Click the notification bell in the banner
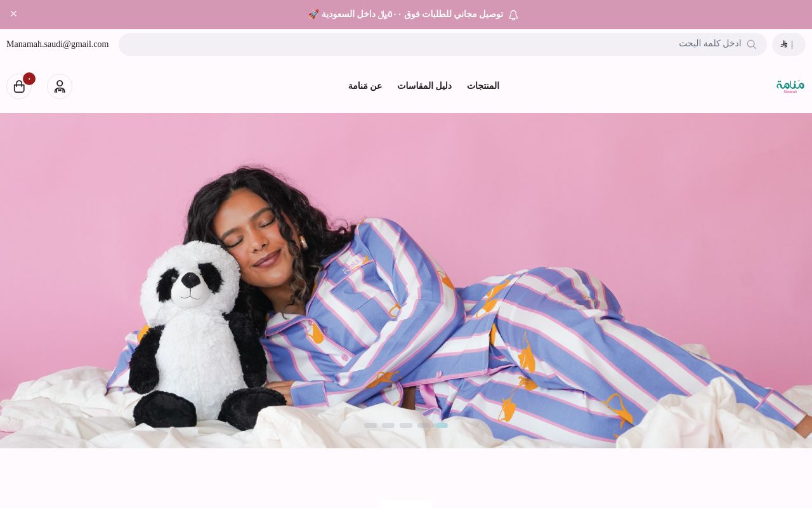 [x=513, y=15]
